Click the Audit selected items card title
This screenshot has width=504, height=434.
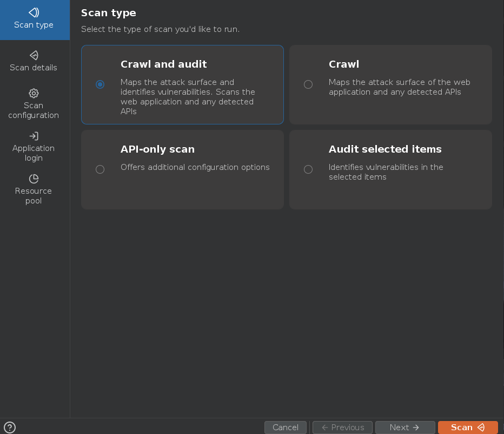click(385, 149)
